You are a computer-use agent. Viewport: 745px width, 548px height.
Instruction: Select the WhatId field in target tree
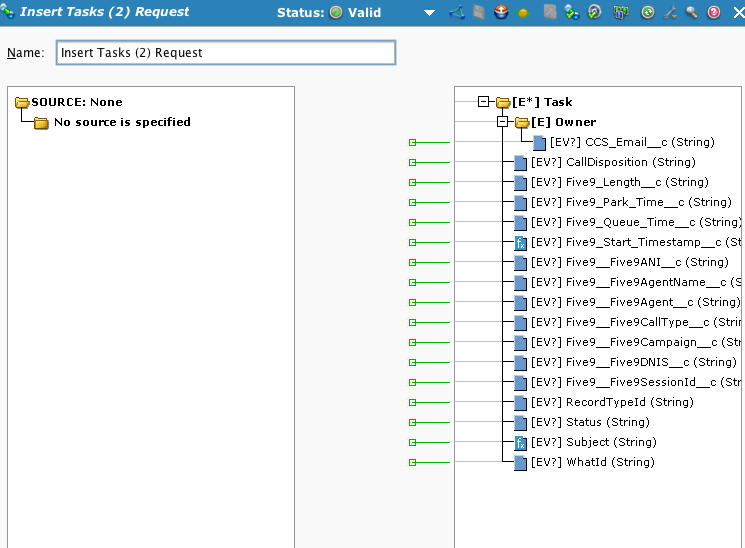592,462
